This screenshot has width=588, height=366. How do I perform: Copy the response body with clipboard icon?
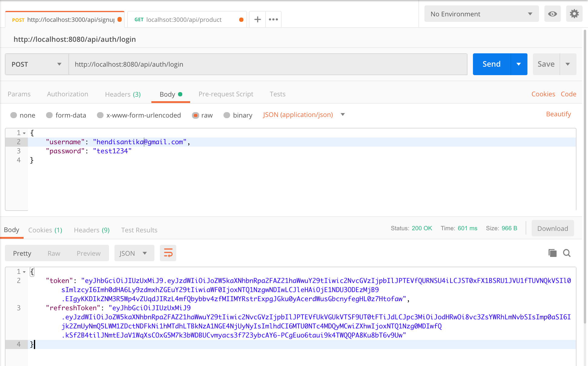click(552, 253)
